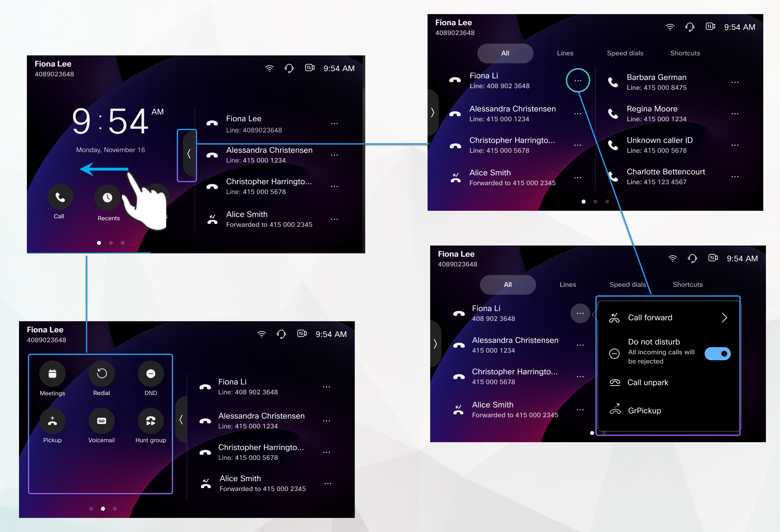Click the Hunt group icon in shortcuts panel

click(150, 421)
